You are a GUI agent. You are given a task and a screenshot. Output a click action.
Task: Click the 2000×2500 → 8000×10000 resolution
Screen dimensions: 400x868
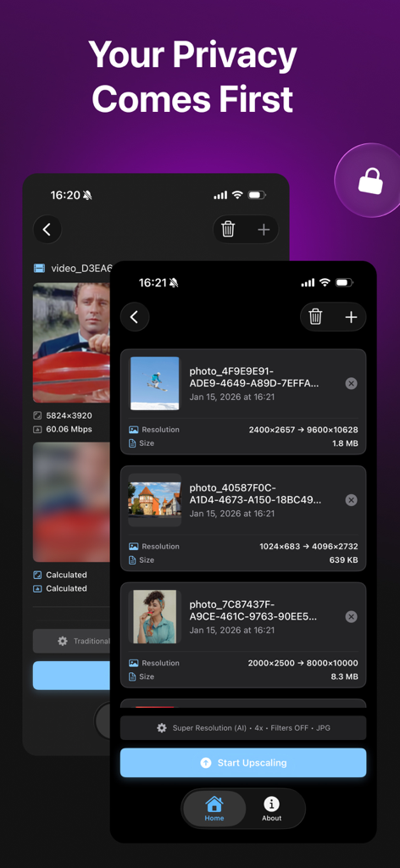pyautogui.click(x=303, y=663)
